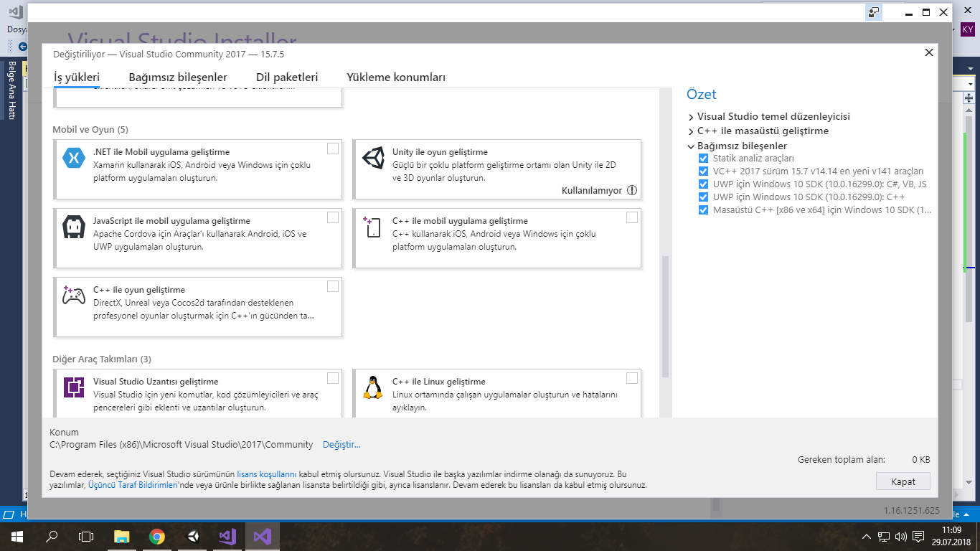
Task: Click the KY user account badge
Action: tap(968, 29)
